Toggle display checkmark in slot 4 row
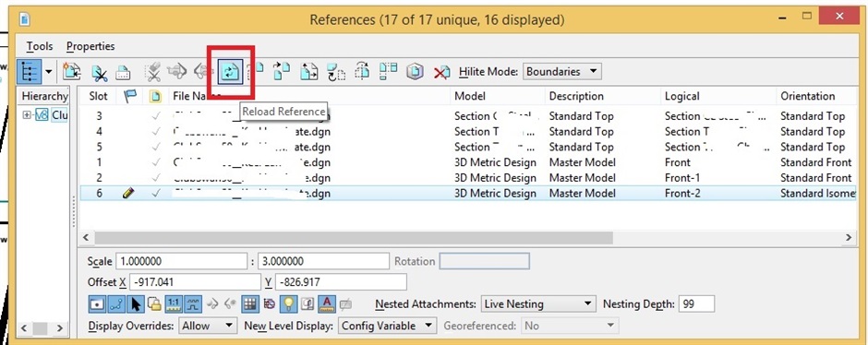 (156, 132)
